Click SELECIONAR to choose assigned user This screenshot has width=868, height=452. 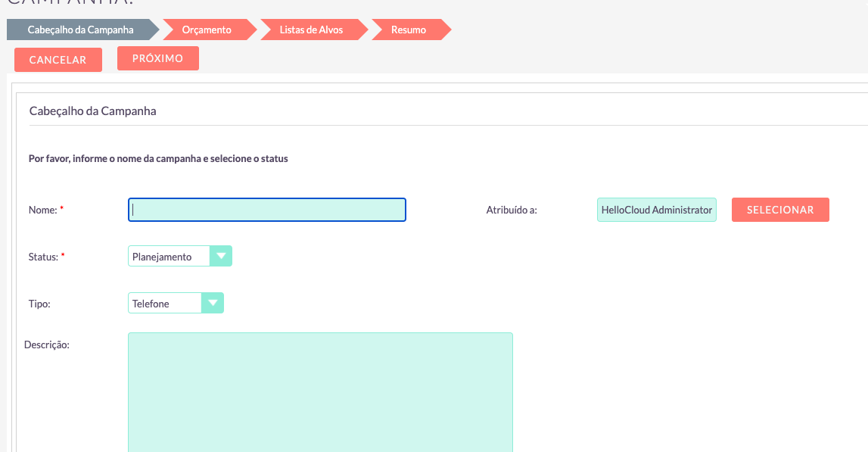coord(780,210)
